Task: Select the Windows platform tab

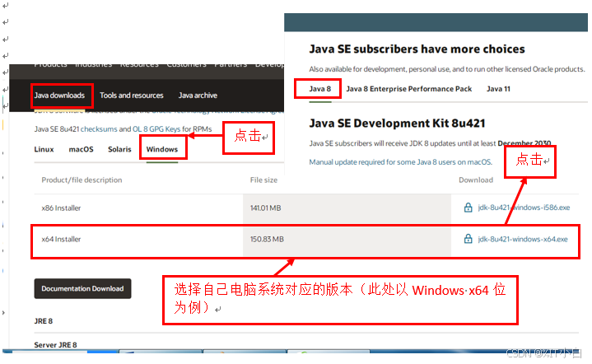Action: tap(162, 149)
